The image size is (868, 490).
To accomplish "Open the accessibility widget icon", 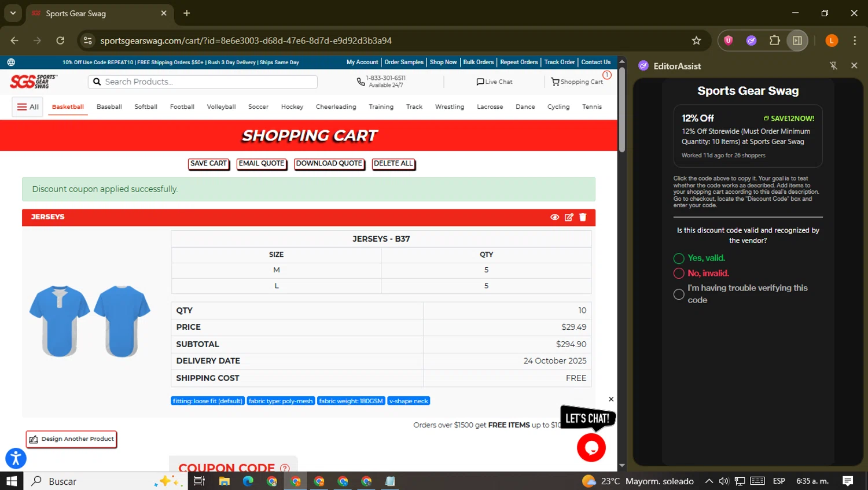I will click(x=16, y=458).
